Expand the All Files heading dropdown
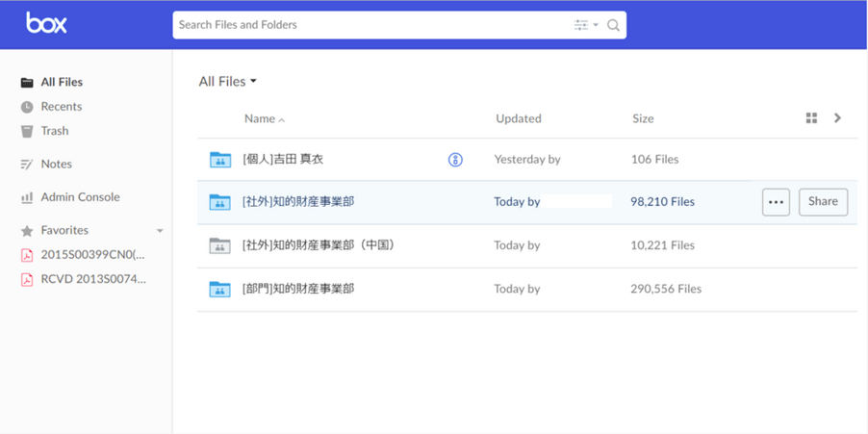The height and width of the screenshot is (434, 868). coord(228,82)
